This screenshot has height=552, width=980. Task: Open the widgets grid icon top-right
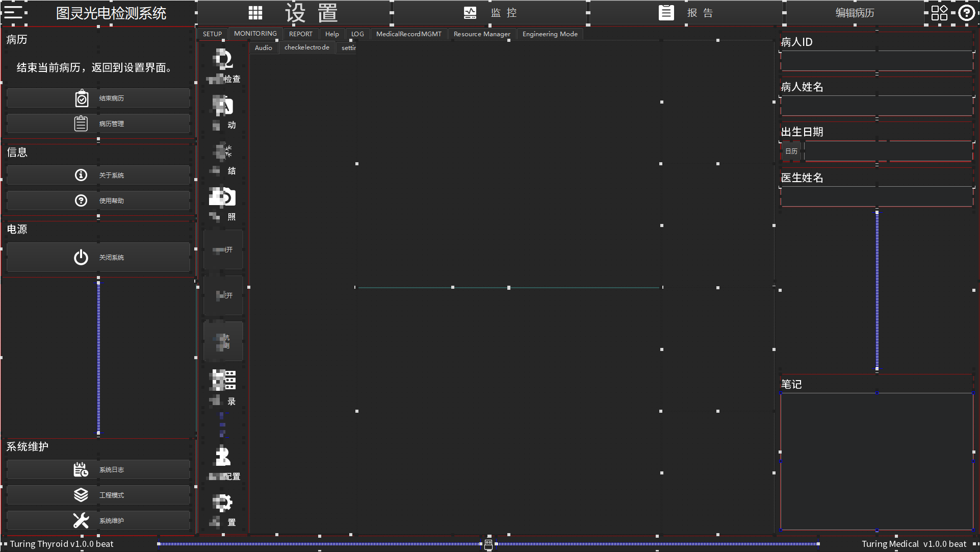point(939,13)
